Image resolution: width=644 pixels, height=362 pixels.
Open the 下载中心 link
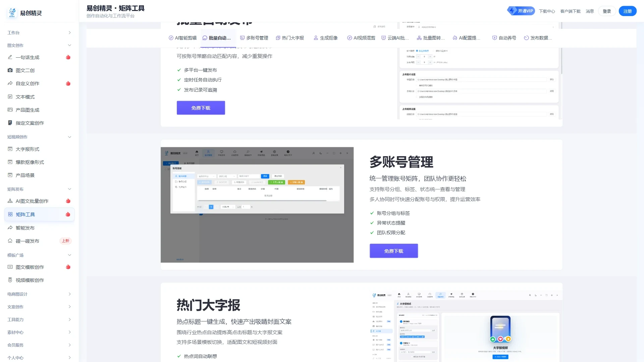(547, 11)
